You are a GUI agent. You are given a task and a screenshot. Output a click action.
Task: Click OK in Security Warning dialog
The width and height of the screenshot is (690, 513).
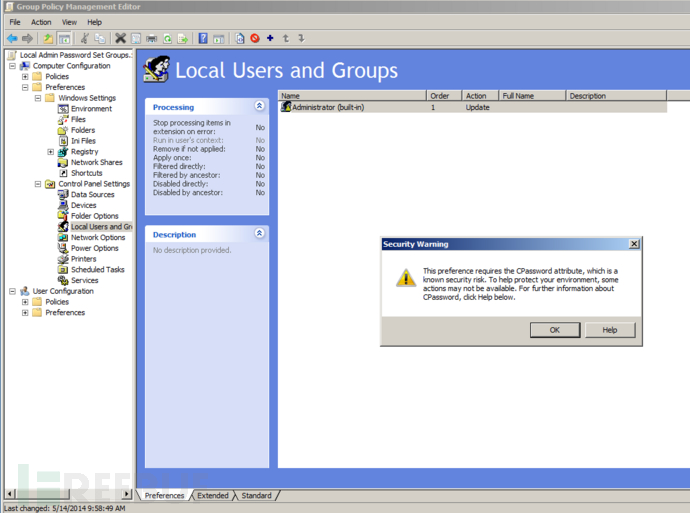click(555, 330)
